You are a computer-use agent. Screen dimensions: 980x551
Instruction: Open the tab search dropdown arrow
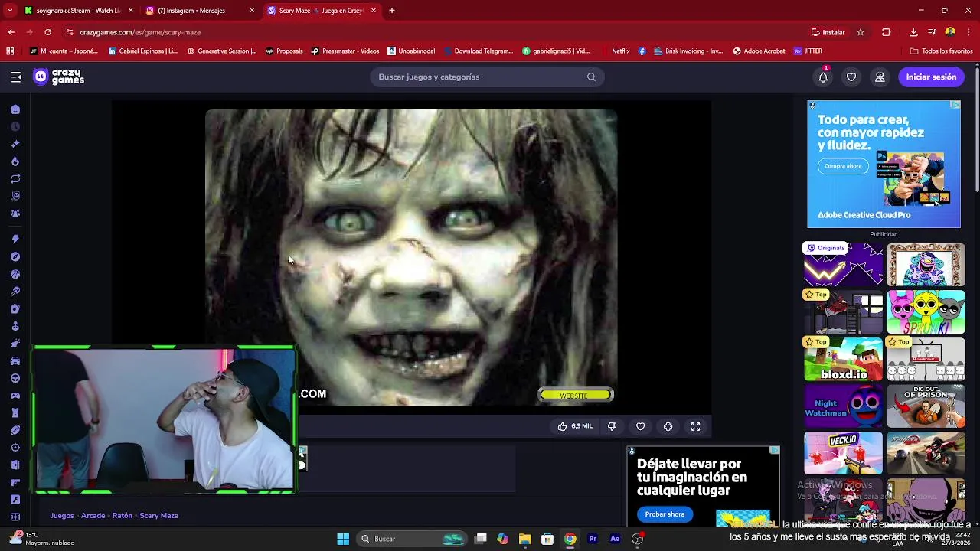click(10, 11)
